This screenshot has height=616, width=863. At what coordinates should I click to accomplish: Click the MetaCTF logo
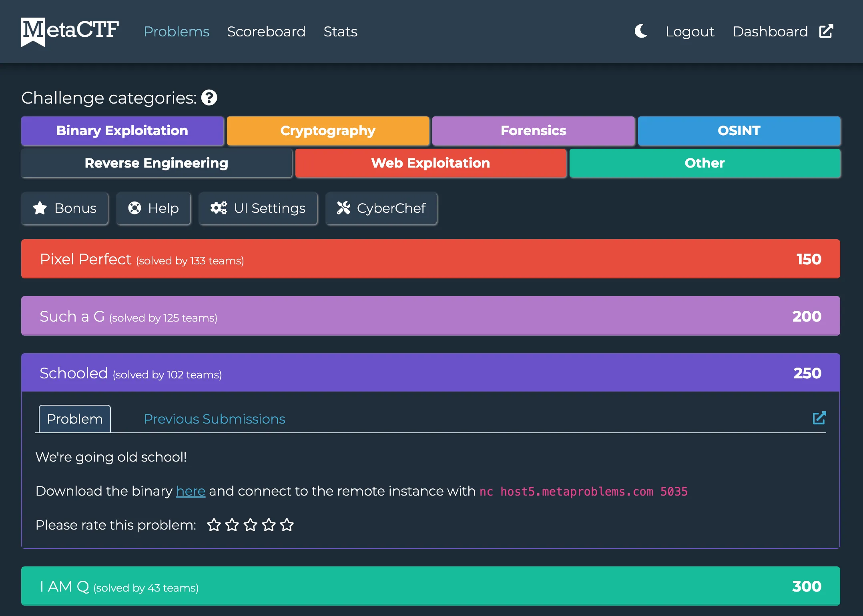[70, 32]
